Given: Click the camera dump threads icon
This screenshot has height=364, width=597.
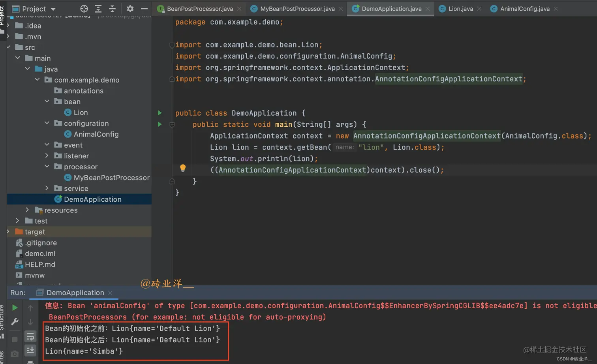Looking at the screenshot, I should (x=15, y=354).
